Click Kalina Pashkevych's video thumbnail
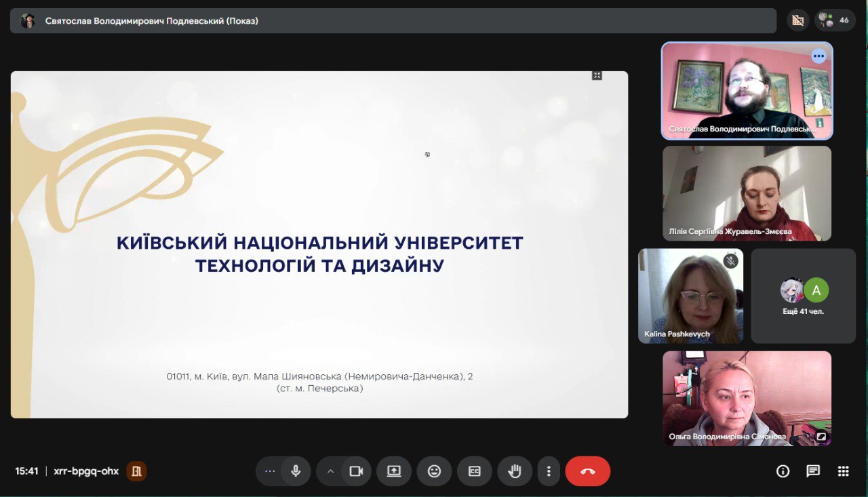 pos(690,296)
